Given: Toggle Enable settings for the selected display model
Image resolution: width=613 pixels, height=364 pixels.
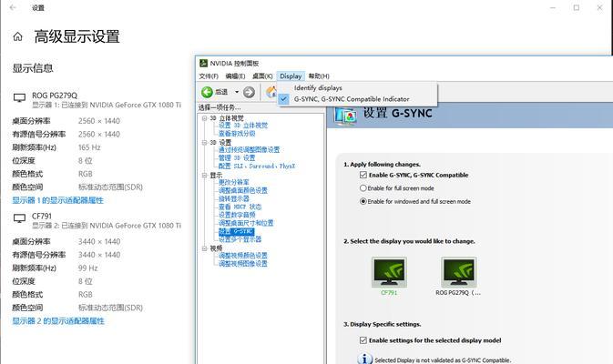Looking at the screenshot, I should click(363, 340).
